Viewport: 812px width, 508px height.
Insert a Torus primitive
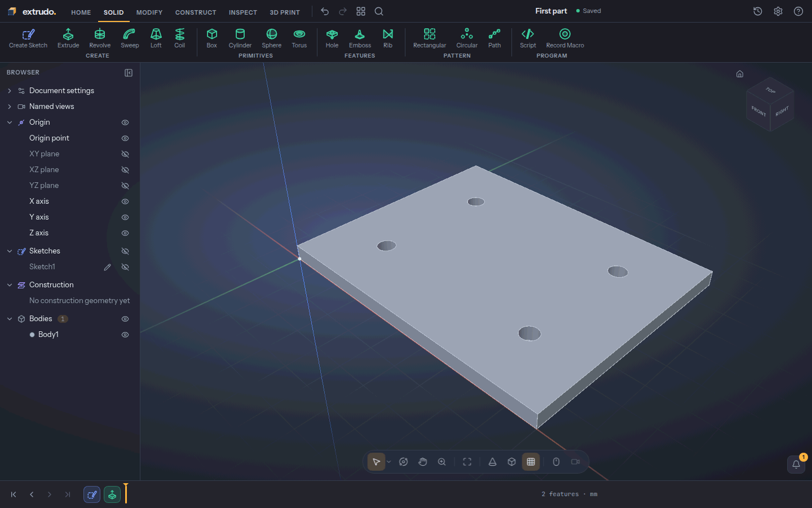click(299, 38)
